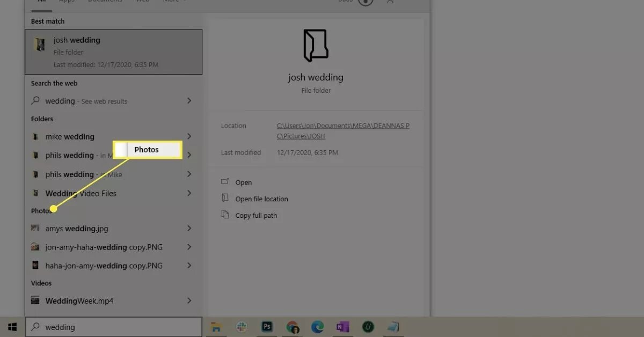Click Open in the preview pane

(244, 182)
